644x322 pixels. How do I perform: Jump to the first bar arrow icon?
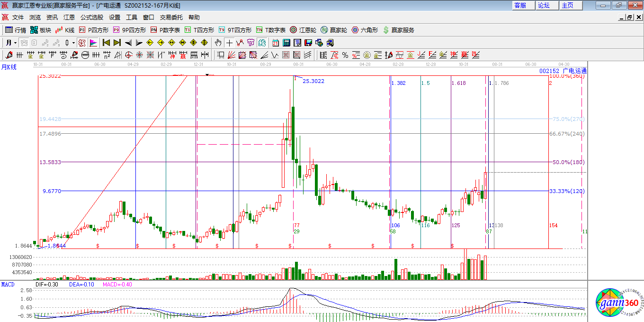point(106,43)
